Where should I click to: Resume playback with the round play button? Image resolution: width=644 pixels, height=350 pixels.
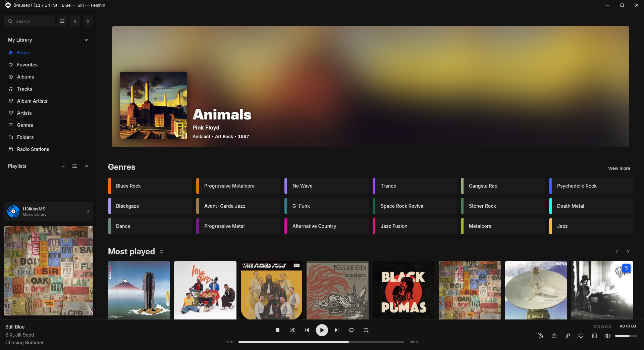[322, 330]
